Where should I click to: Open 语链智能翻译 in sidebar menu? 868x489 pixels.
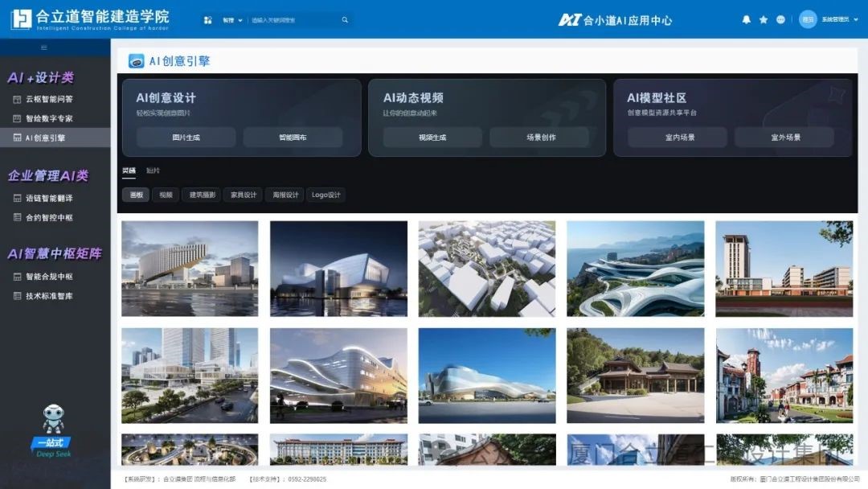[x=49, y=198]
